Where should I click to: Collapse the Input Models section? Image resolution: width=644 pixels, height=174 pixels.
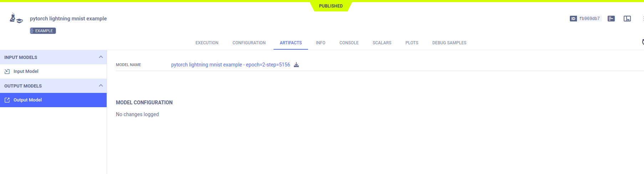coord(101,57)
